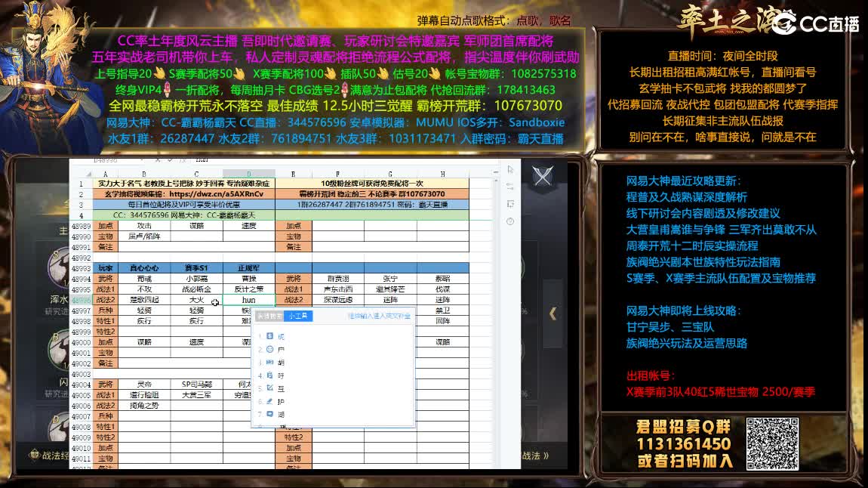The width and height of the screenshot is (868, 488).
Task: Click the QR code in recruitment banner
Action: pos(771,443)
